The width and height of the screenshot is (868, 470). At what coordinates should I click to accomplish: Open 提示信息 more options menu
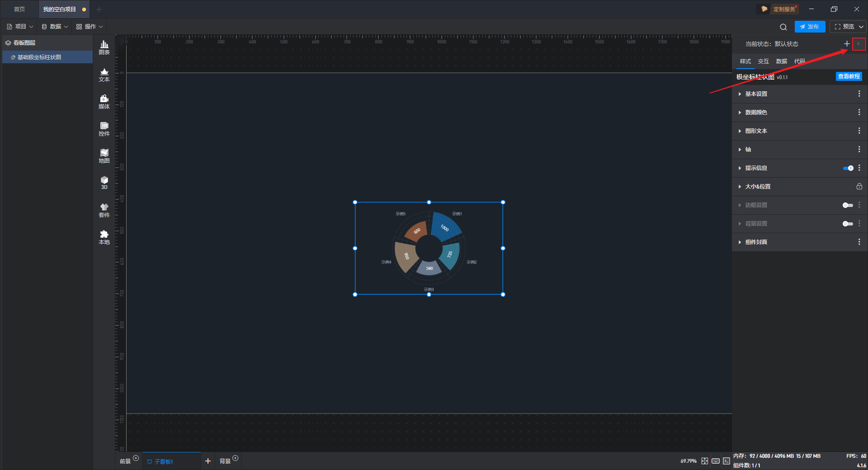point(859,168)
